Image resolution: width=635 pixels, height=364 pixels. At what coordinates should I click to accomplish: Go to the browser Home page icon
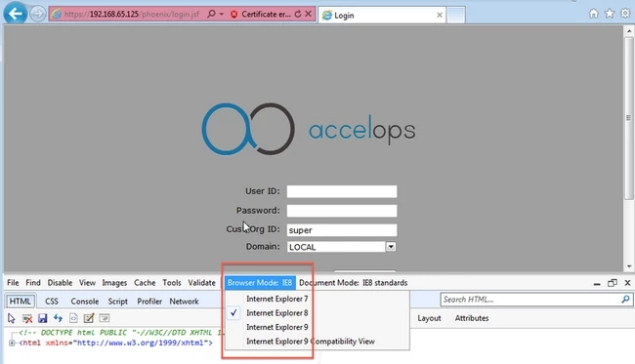click(x=594, y=14)
